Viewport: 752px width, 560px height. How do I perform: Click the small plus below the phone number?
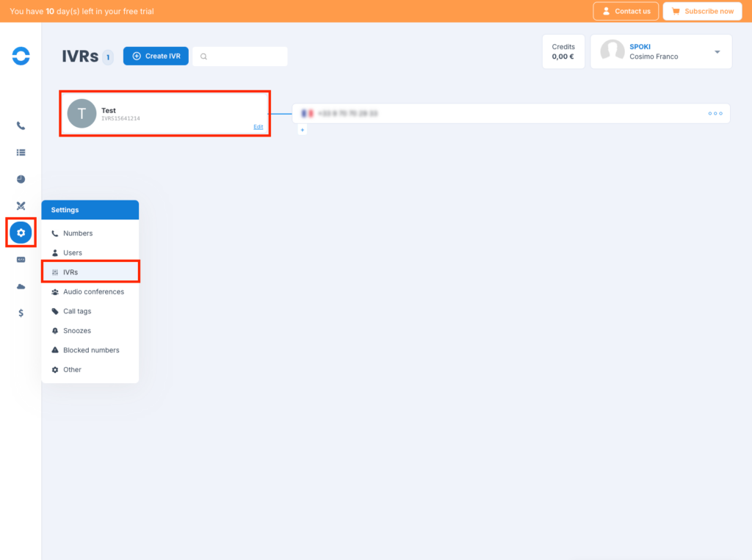click(302, 130)
